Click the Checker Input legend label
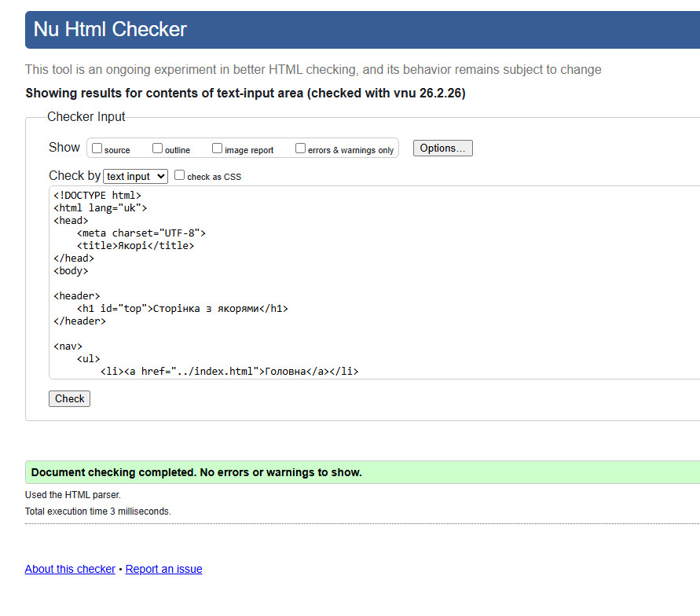The width and height of the screenshot is (700, 616). [x=86, y=117]
